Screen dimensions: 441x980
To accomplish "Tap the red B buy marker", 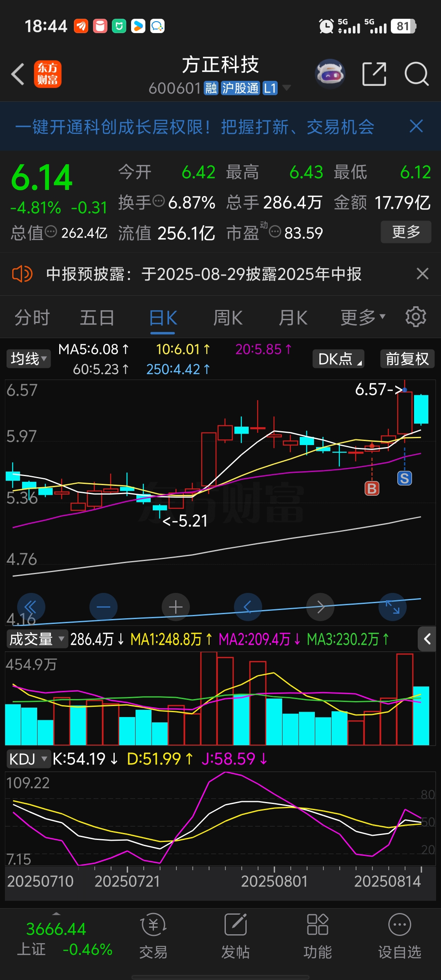I will point(372,488).
